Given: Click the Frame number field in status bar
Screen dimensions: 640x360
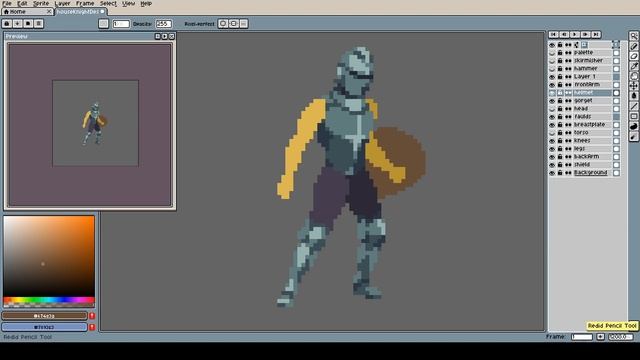Looking at the screenshot, I should coord(582,337).
